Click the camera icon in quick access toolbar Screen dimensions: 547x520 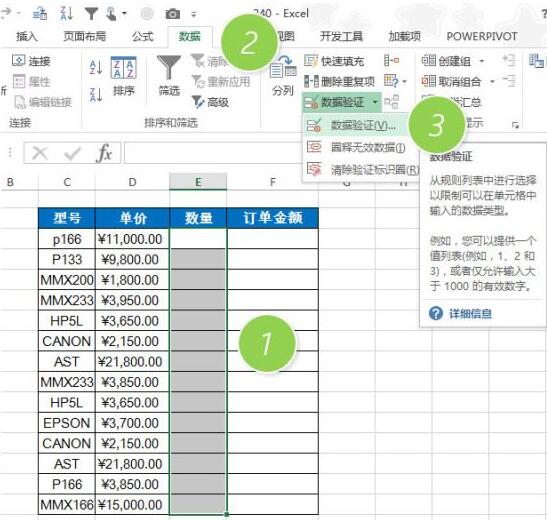point(172,14)
